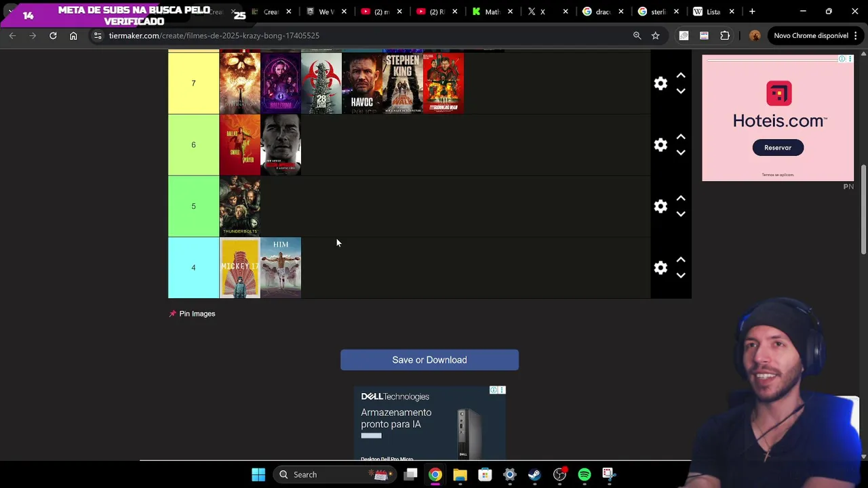Select the cyan tier 4 label
The height and width of the screenshot is (488, 868).
click(193, 268)
